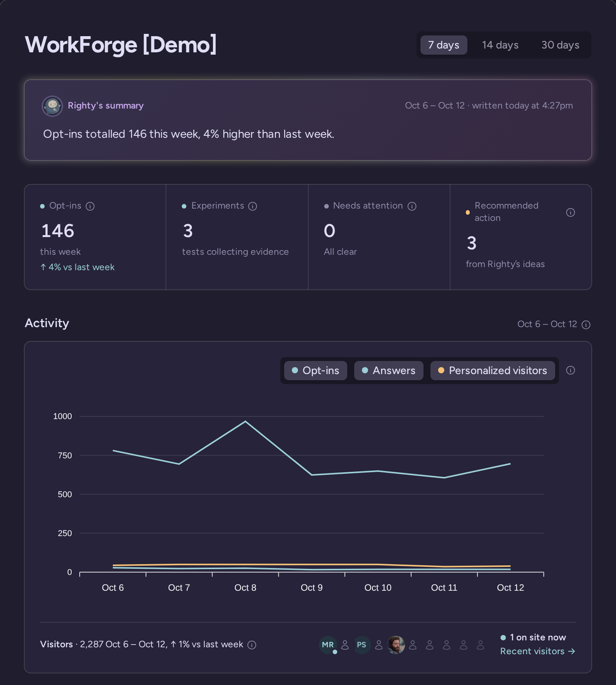Toggle the Opt-ins series in chart legend
This screenshot has width=616, height=685.
[x=315, y=371]
